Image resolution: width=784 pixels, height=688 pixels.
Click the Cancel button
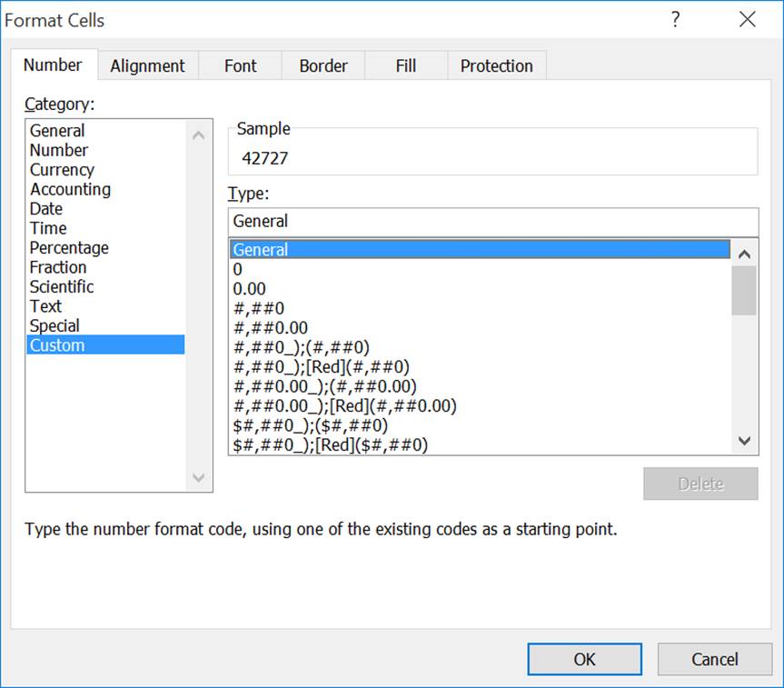[x=714, y=660]
